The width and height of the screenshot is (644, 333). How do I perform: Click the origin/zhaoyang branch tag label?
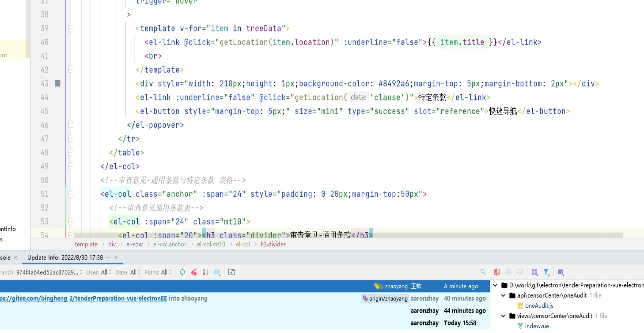[x=385, y=299]
